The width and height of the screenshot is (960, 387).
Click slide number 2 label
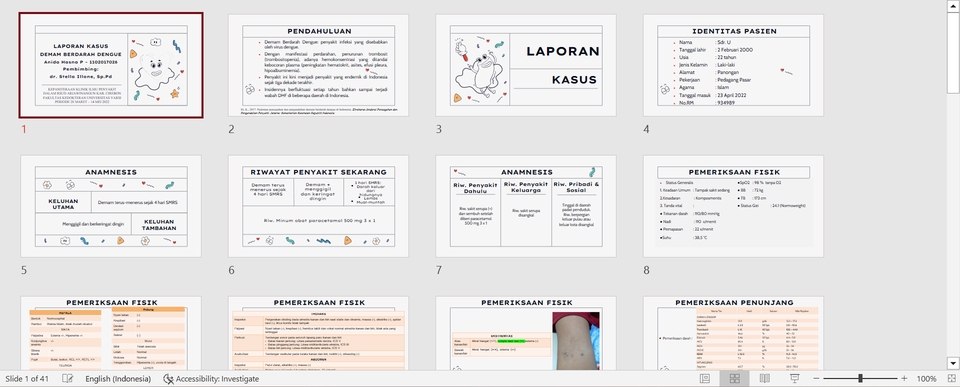[231, 129]
